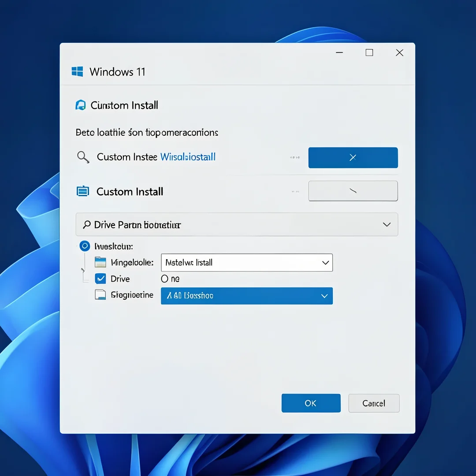476x476 pixels.
Task: Open the blue 'Wiisalɪiostalll' link
Action: (x=188, y=157)
